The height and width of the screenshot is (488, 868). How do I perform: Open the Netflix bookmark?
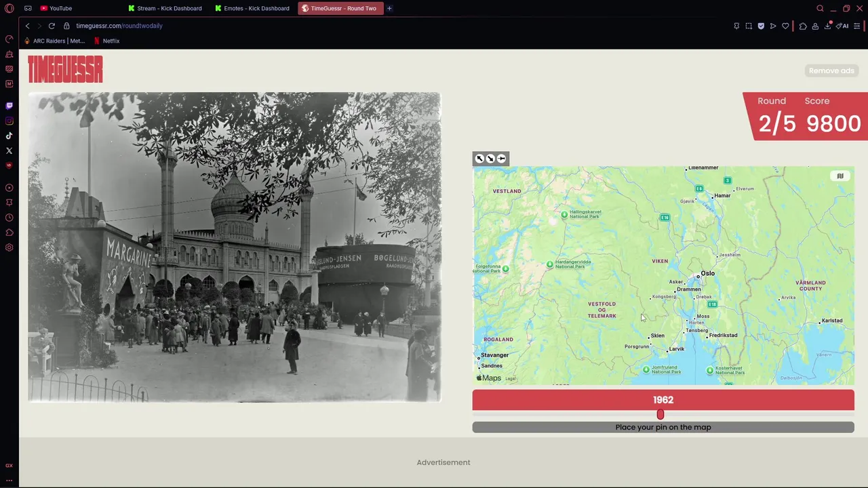[107, 41]
